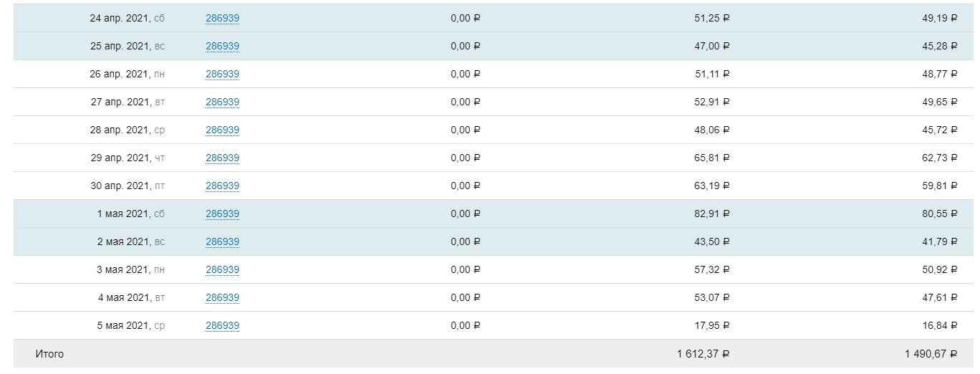Select the 82,91 ₽ amount cell
Viewport: 980px width, 374px height.
(x=711, y=214)
